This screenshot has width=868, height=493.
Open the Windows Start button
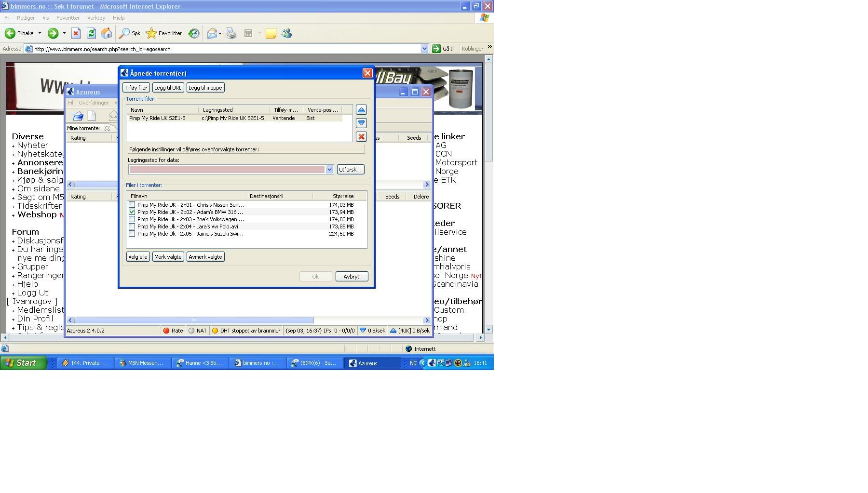pos(23,363)
